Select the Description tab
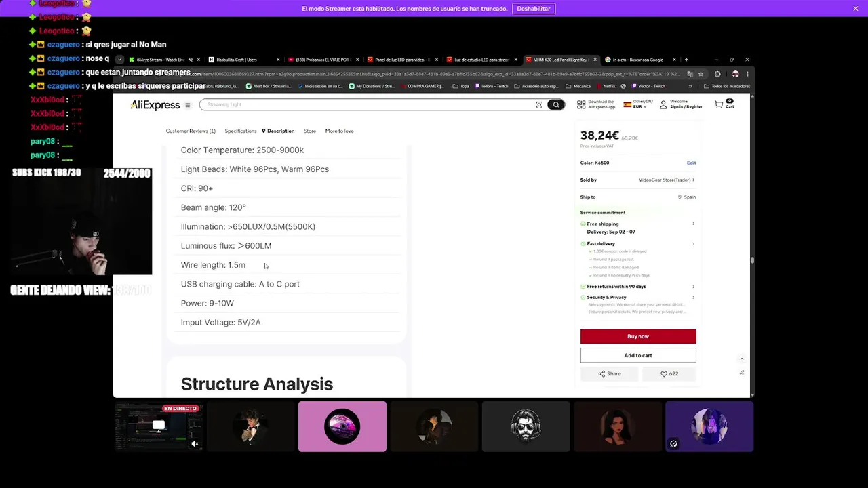 point(278,131)
